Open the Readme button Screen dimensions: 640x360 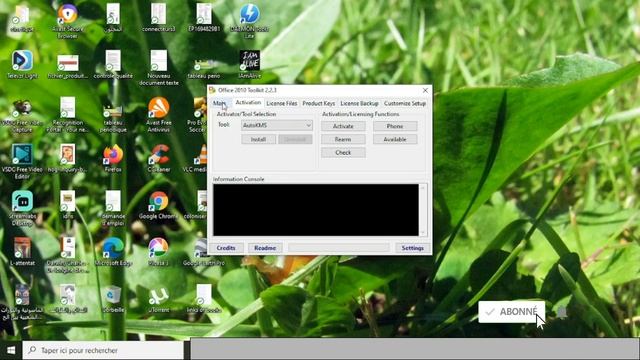[x=265, y=248]
